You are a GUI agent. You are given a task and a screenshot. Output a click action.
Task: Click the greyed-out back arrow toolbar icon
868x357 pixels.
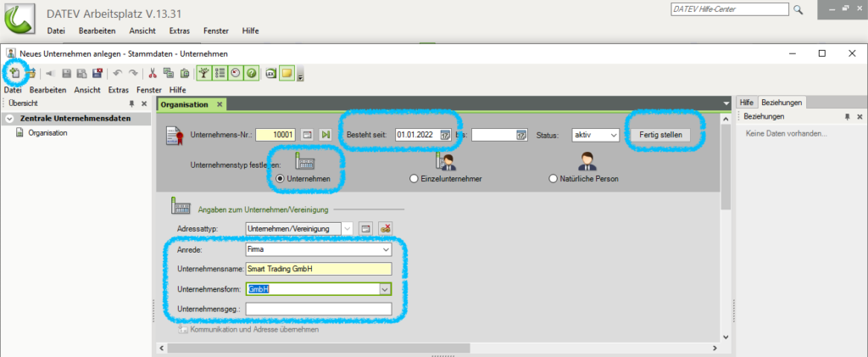(x=49, y=73)
